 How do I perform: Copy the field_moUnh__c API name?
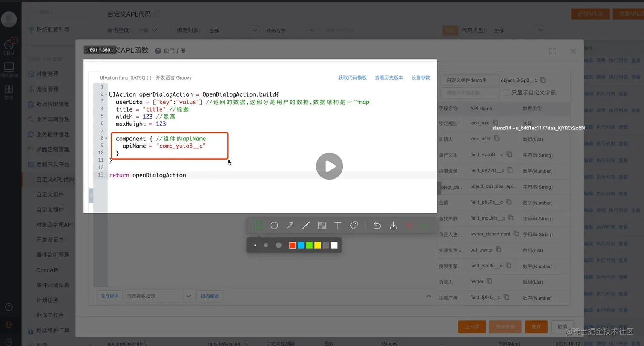[511, 218]
